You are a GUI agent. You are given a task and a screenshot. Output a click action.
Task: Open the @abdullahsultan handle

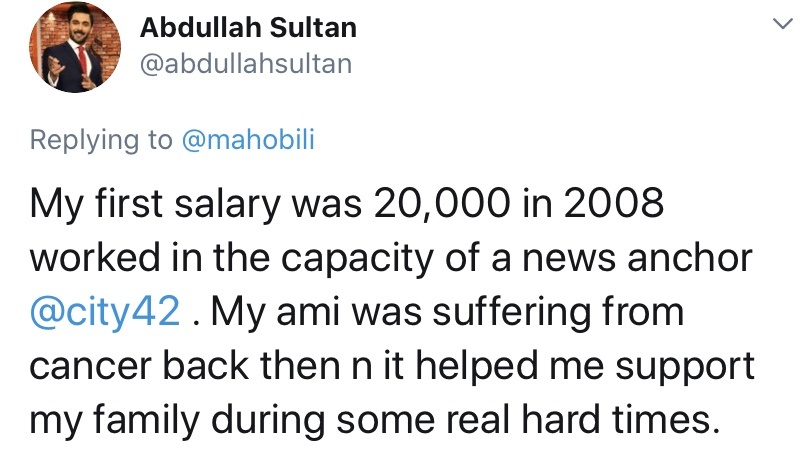(246, 64)
